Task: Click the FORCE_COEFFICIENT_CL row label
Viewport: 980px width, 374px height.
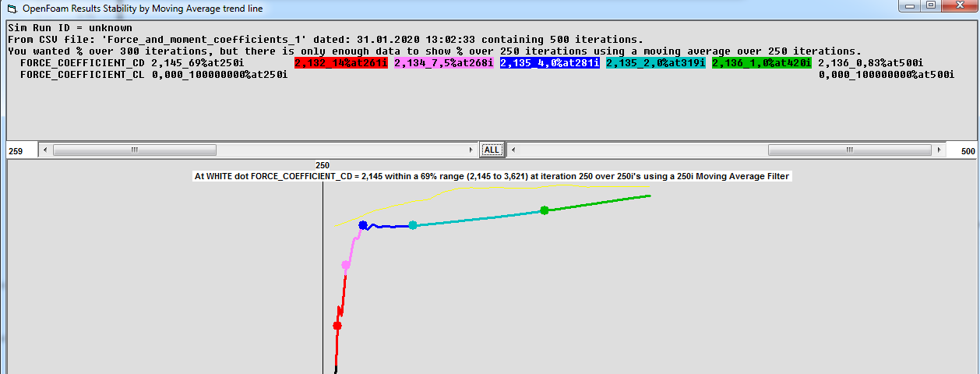Action: (82, 74)
